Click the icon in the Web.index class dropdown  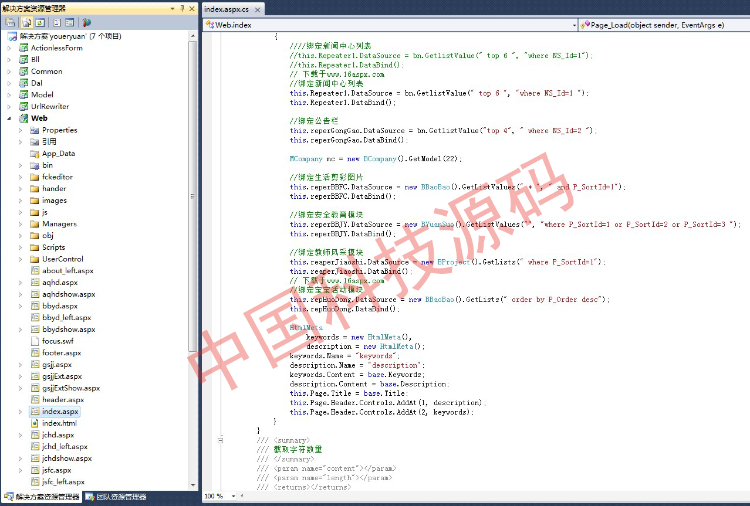click(x=210, y=25)
